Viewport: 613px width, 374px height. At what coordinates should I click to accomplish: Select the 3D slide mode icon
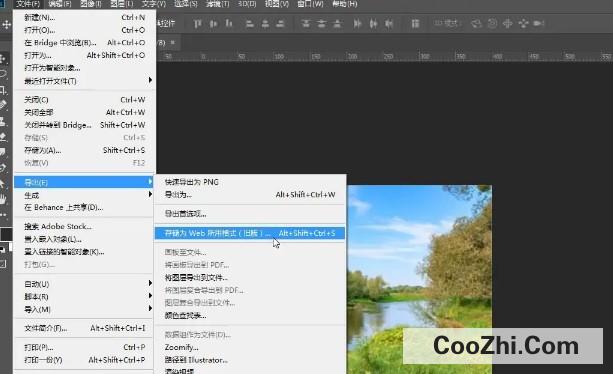pyautogui.click(x=523, y=24)
